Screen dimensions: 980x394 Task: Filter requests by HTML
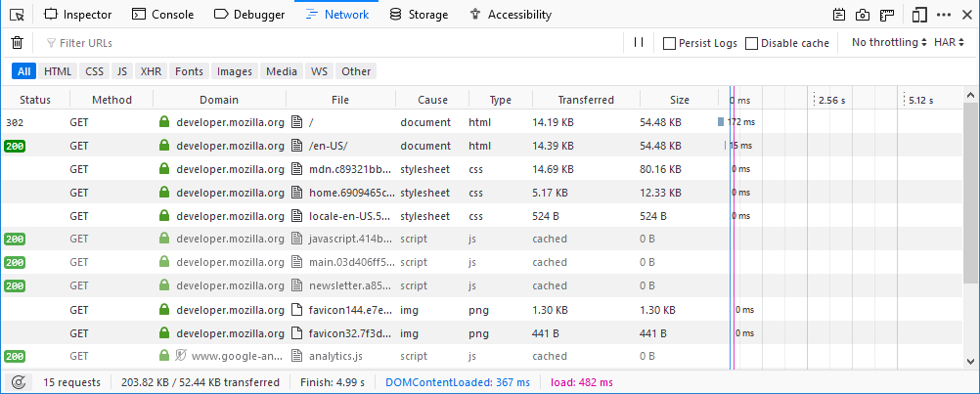[58, 71]
